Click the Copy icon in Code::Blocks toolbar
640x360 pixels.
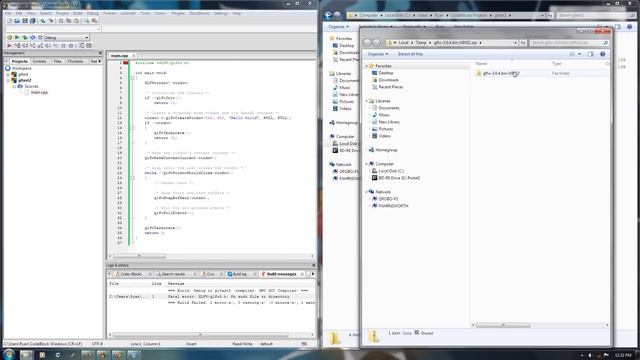(68, 21)
